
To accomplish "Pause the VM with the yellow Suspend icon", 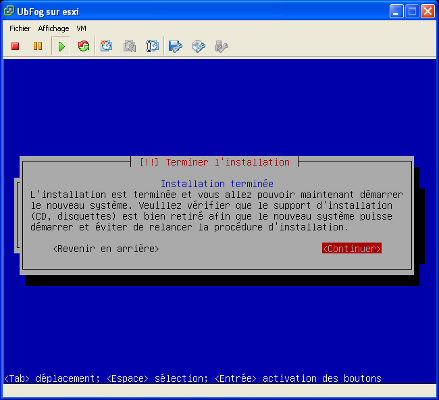I will tap(38, 46).
